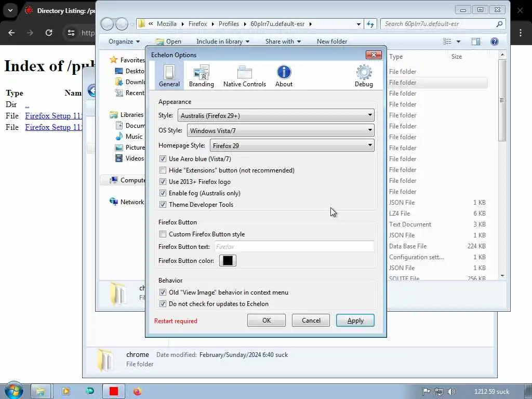Select Firefox in the address breadcrumb
Viewport: 532px width, 399px height.
pyautogui.click(x=197, y=24)
